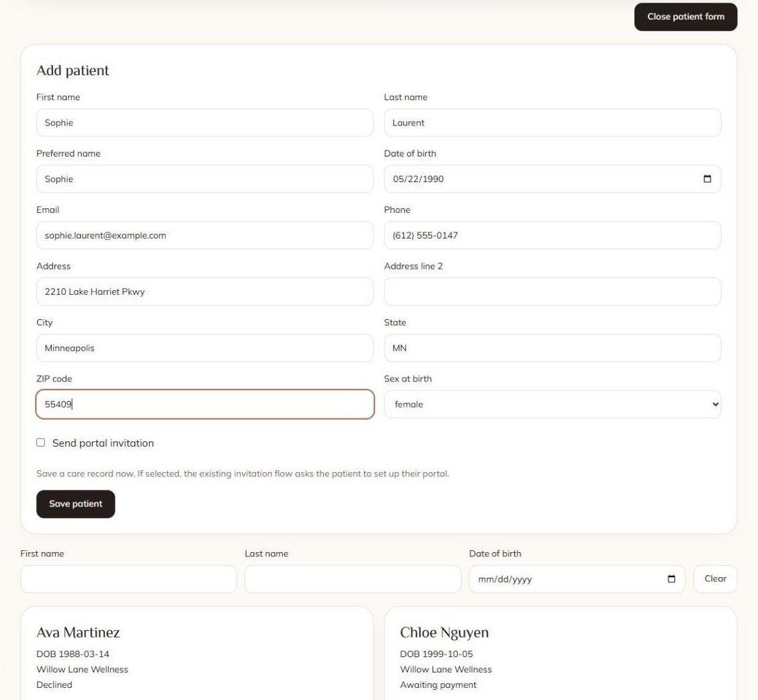Viewport: 758px width, 700px height.
Task: Click Willow Lane Wellness under Chloe Nguyen
Action: (x=446, y=669)
